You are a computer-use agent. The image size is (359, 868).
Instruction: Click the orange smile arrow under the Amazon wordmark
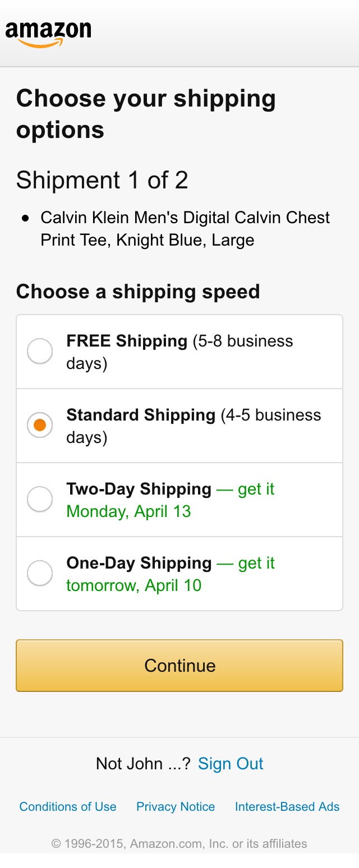tap(49, 41)
